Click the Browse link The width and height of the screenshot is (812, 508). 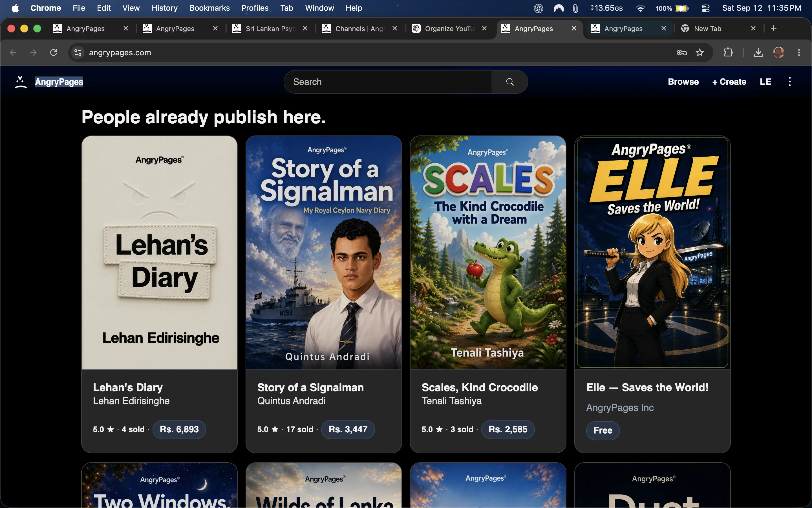[683, 82]
